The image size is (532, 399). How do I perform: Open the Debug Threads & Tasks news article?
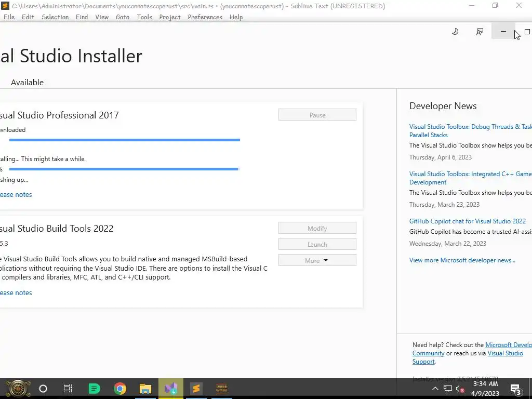click(470, 130)
